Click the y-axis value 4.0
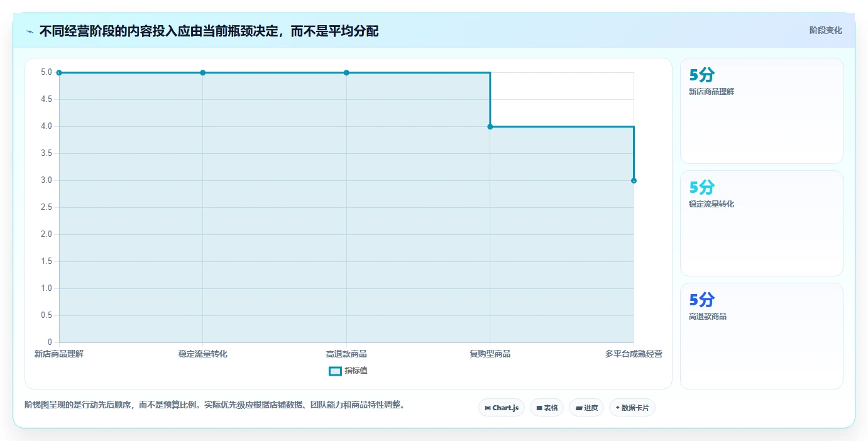Viewport: 868px width, 441px height. 47,126
